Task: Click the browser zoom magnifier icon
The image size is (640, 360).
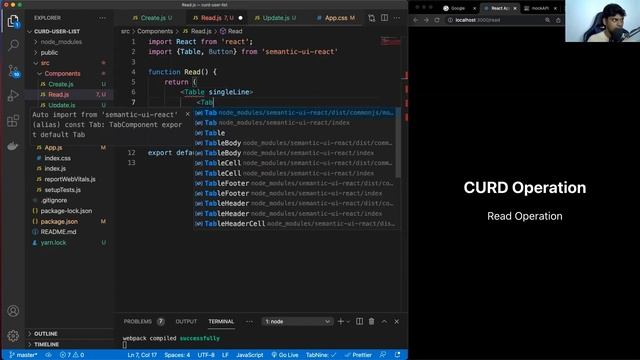Action: tap(547, 20)
